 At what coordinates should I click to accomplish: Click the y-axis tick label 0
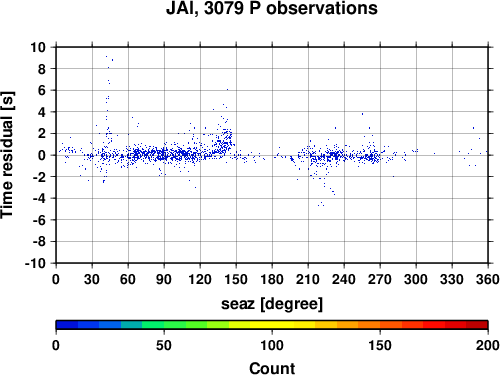[42, 155]
